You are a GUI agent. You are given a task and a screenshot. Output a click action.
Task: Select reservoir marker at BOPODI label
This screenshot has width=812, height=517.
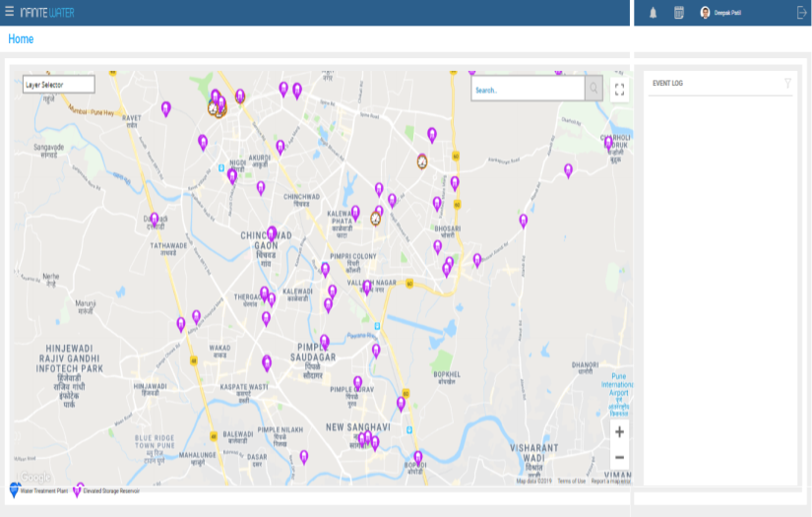pos(418,458)
